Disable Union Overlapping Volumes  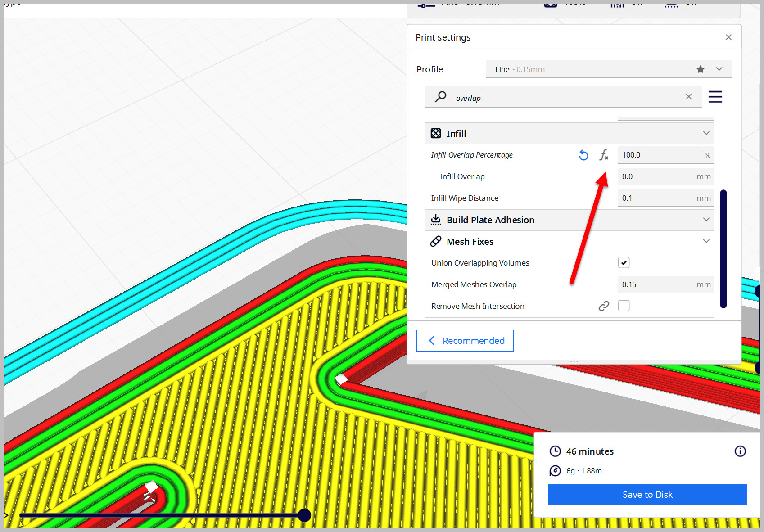[x=624, y=262]
